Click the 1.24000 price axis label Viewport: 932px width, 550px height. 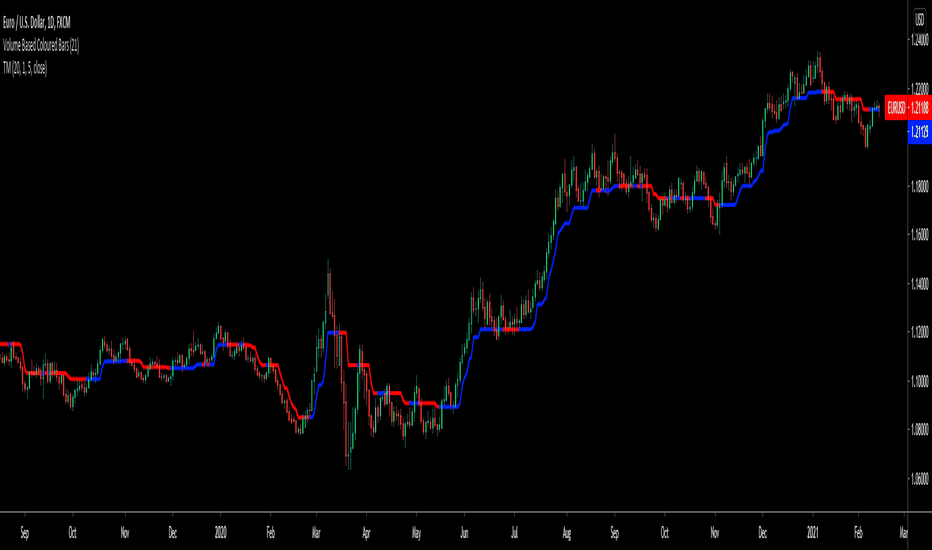click(920, 40)
